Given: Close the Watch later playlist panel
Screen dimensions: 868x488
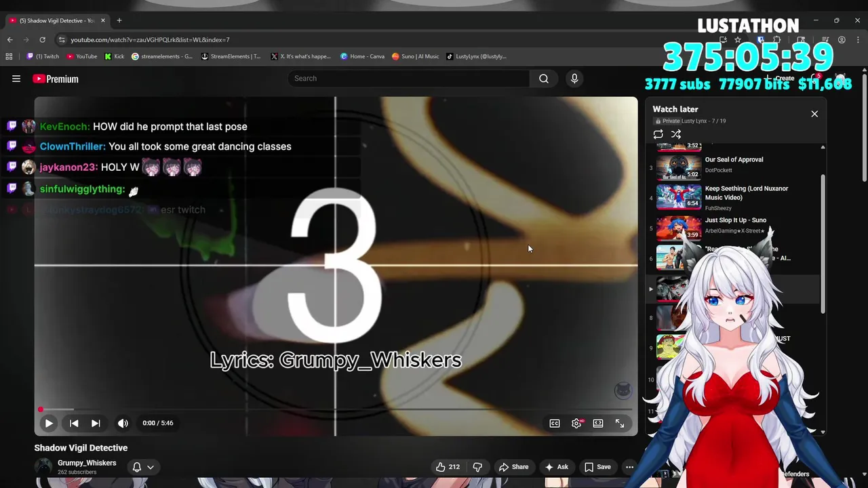Looking at the screenshot, I should point(814,114).
